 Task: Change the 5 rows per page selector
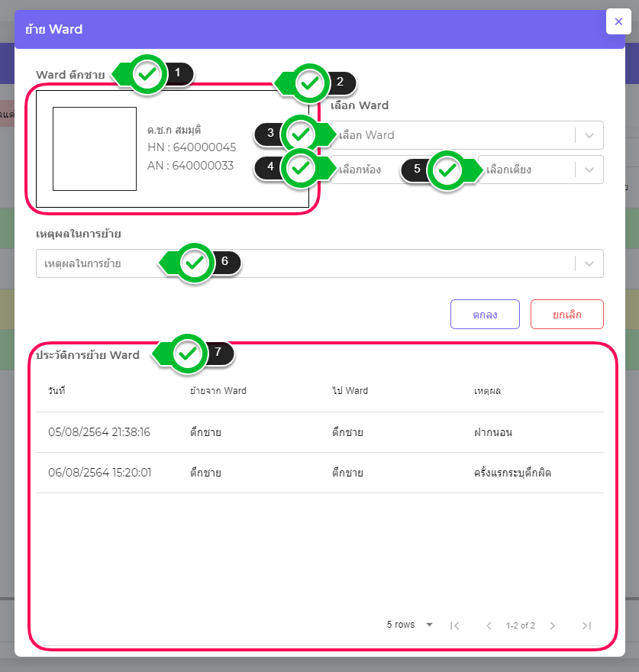point(409,625)
